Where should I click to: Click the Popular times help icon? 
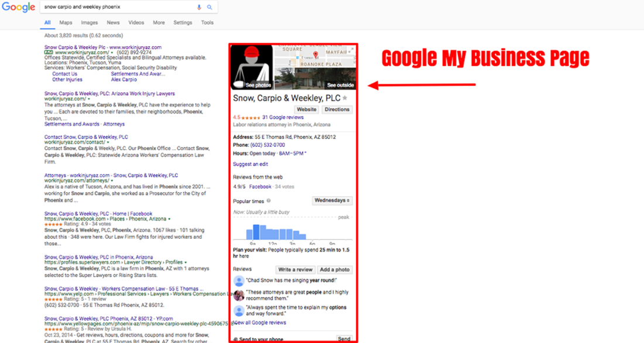[x=269, y=201]
